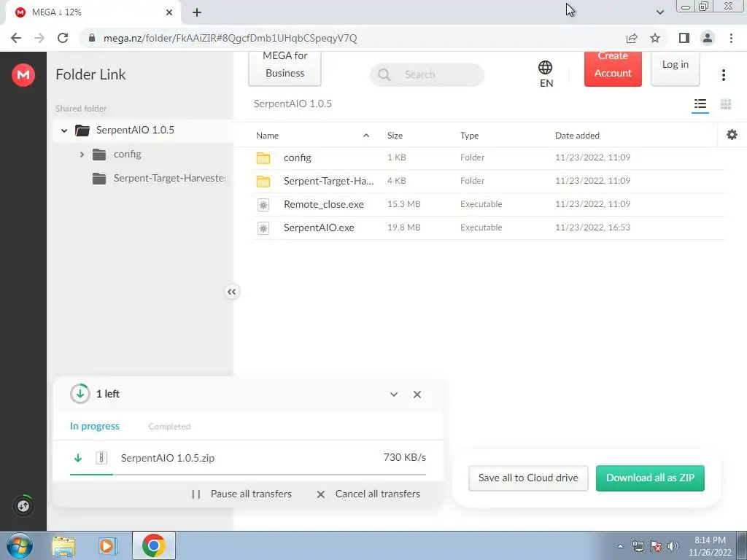
Task: Show hidden system tray icons
Action: (620, 546)
